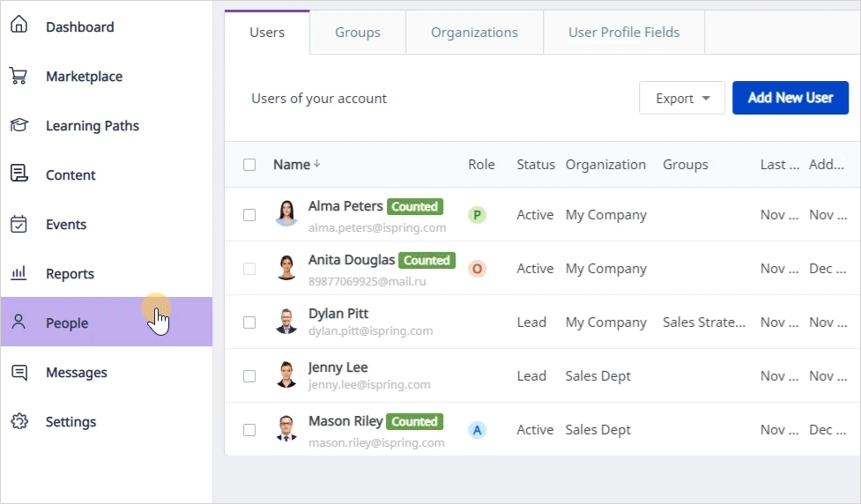The height and width of the screenshot is (504, 861).
Task: Select Dylan Pitt's row checkbox
Action: click(x=249, y=322)
